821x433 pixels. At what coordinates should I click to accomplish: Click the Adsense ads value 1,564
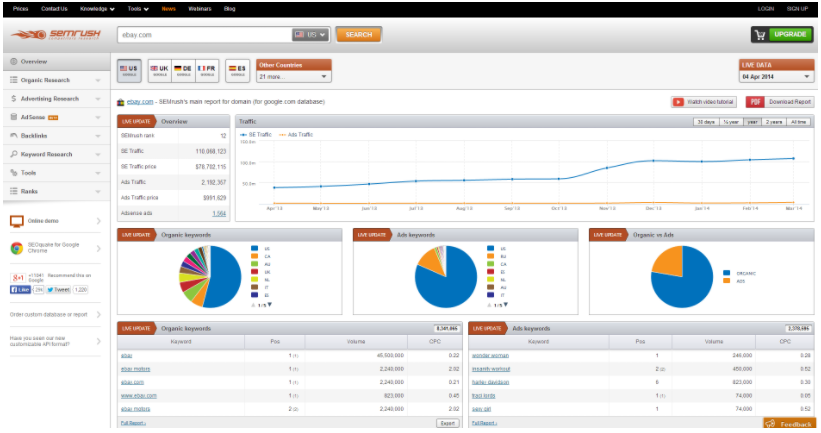[x=219, y=214]
